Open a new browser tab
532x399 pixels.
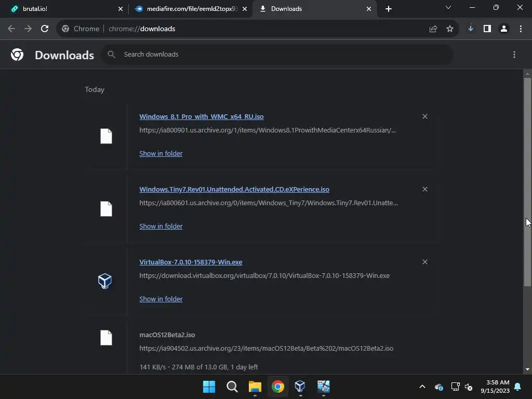pyautogui.click(x=389, y=9)
